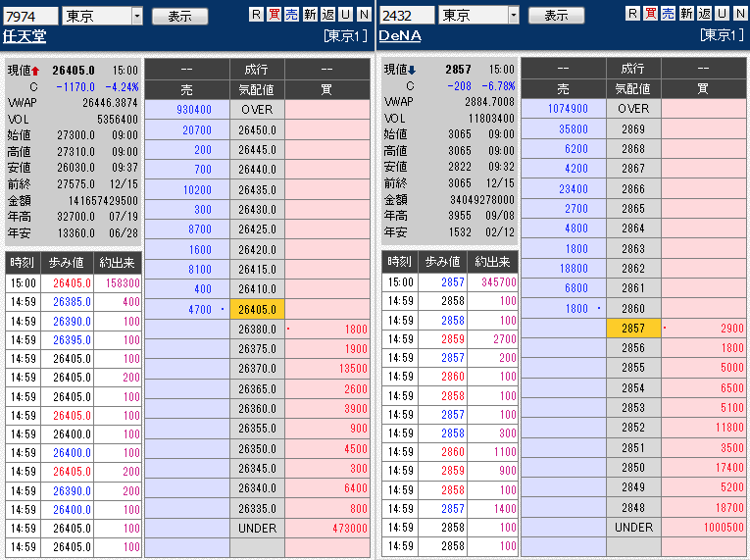Focus the stock code field showing 2432
Screen dimensions: 750x560
point(407,16)
